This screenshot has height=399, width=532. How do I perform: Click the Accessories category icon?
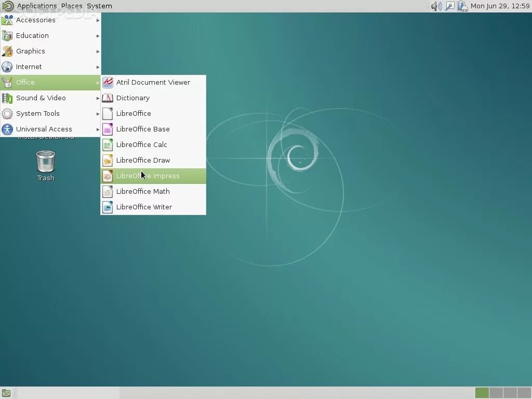coord(7,20)
